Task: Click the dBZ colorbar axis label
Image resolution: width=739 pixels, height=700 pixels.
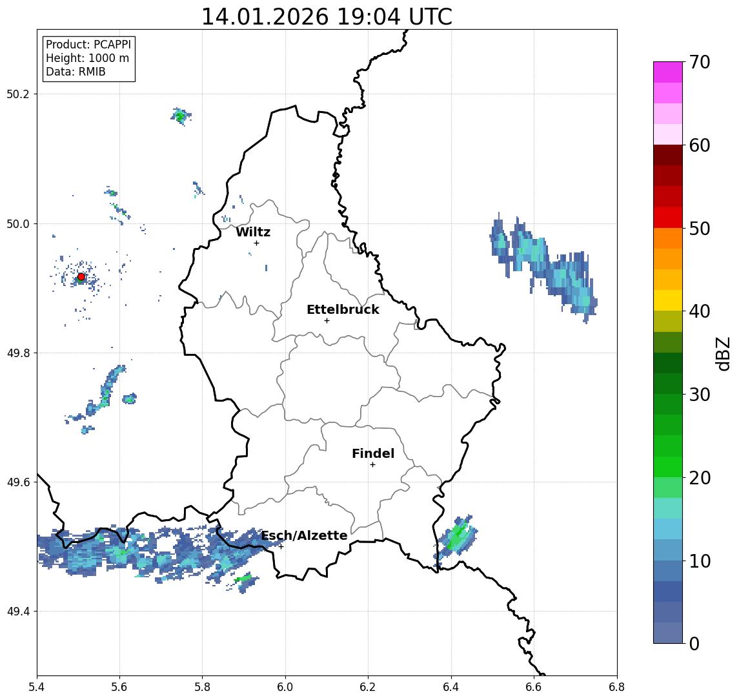Action: tap(722, 353)
